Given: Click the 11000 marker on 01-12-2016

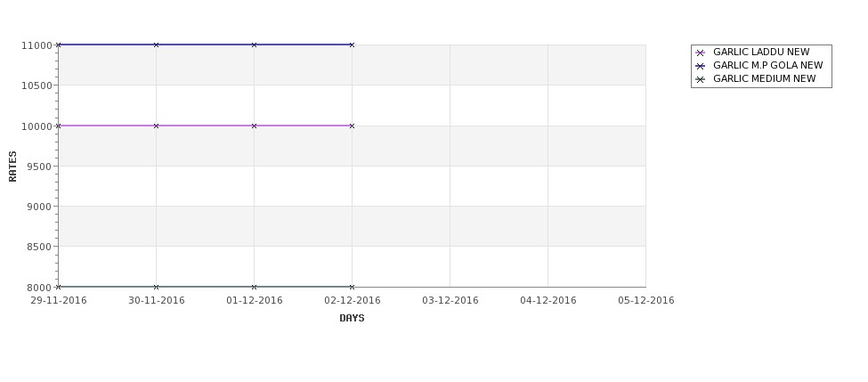Looking at the screenshot, I should [254, 45].
